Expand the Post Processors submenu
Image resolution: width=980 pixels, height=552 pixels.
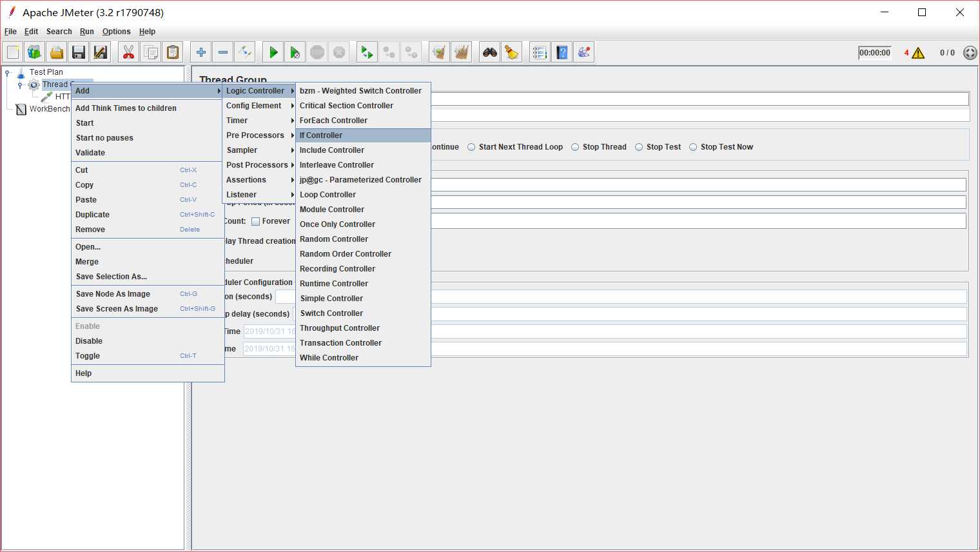[259, 165]
